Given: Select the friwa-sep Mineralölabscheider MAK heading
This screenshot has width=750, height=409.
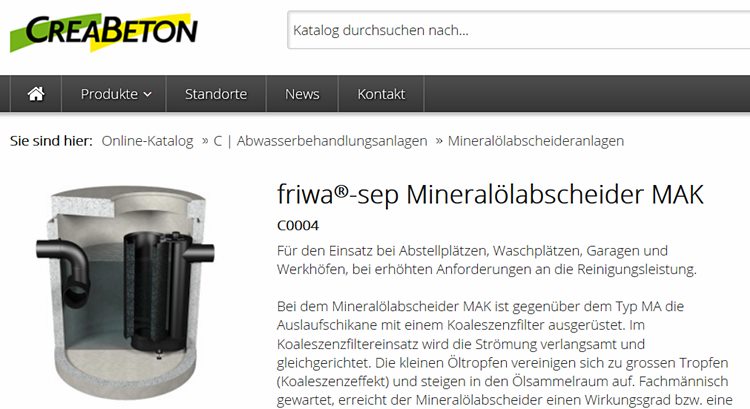Looking at the screenshot, I should pos(490,195).
